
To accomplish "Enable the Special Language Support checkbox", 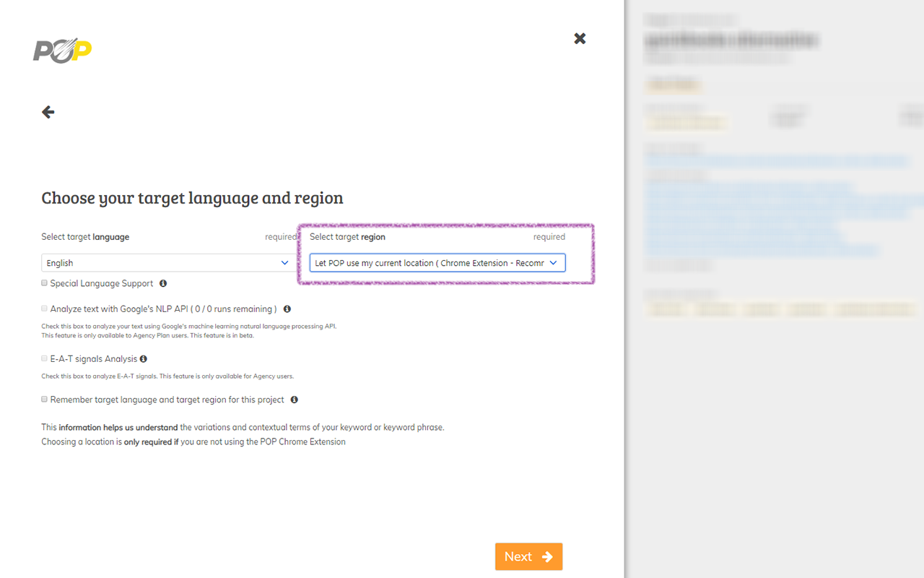I will click(x=45, y=283).
